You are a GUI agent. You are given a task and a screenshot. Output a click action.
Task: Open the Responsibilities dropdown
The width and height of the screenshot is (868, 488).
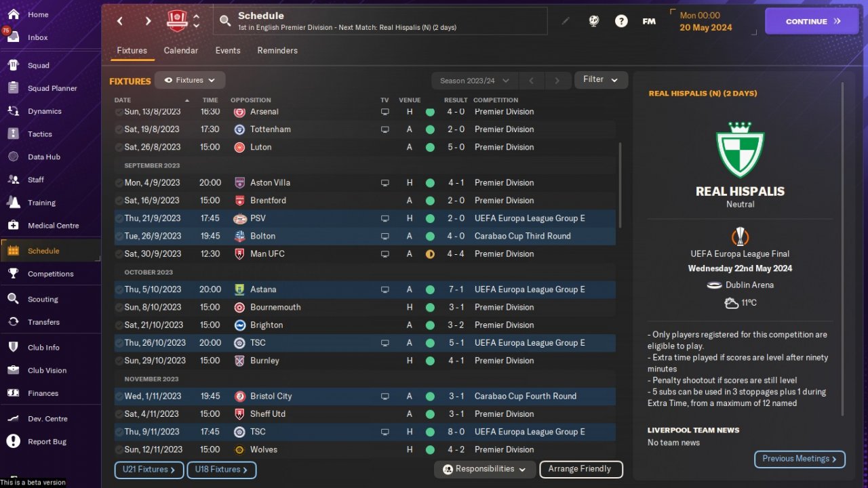click(x=484, y=469)
